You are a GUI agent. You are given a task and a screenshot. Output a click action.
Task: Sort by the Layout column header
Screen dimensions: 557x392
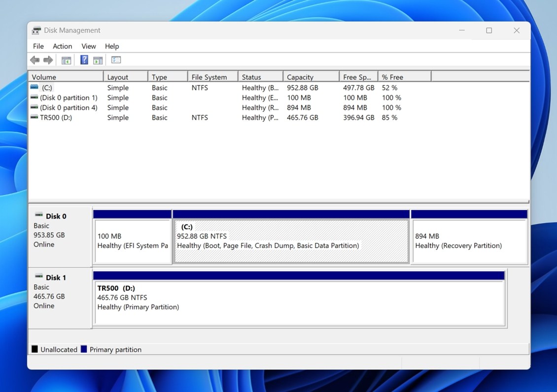click(x=125, y=77)
